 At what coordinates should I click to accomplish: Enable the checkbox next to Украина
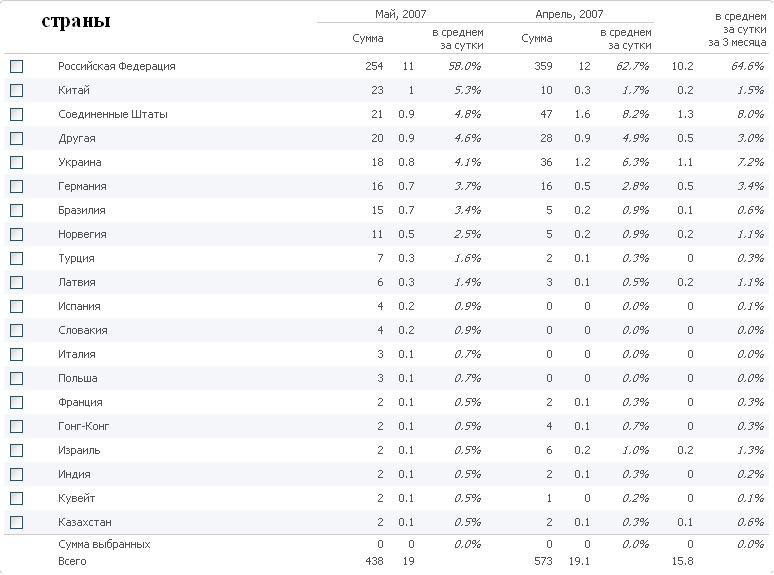(x=16, y=162)
